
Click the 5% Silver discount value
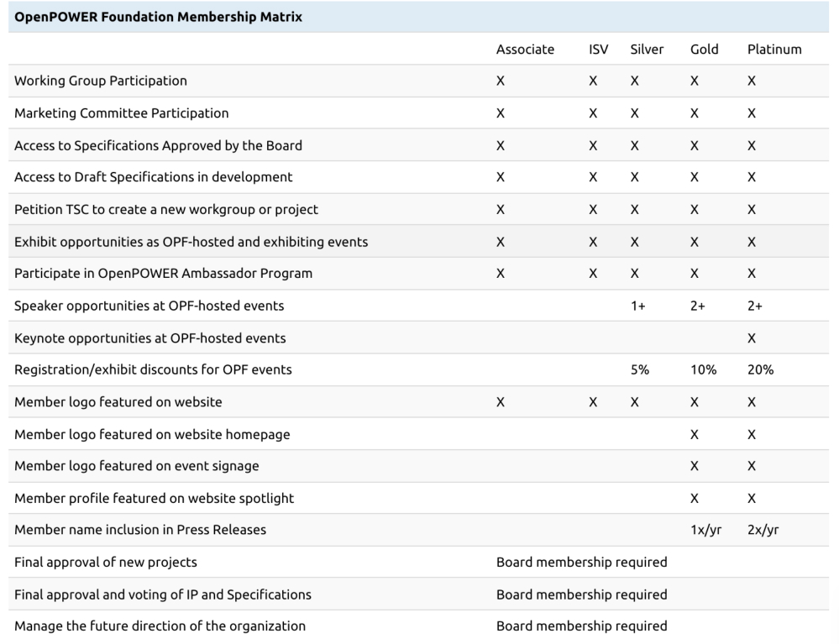(x=640, y=369)
